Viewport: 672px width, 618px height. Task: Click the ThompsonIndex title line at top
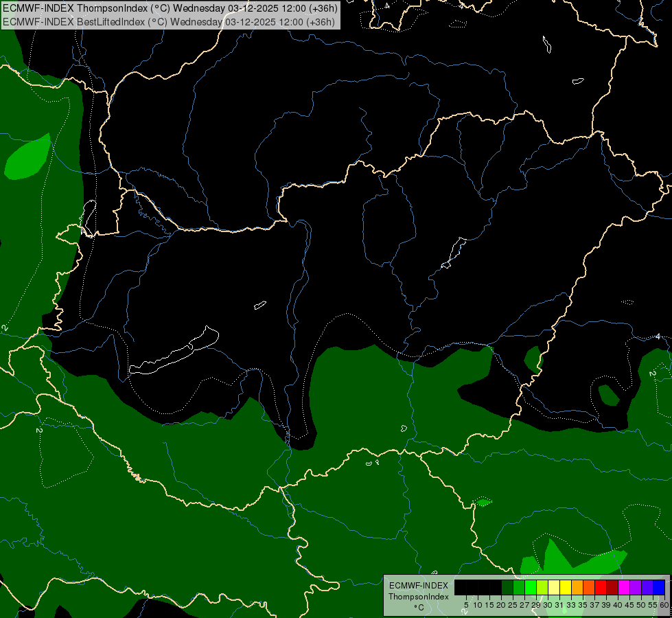[x=170, y=8]
